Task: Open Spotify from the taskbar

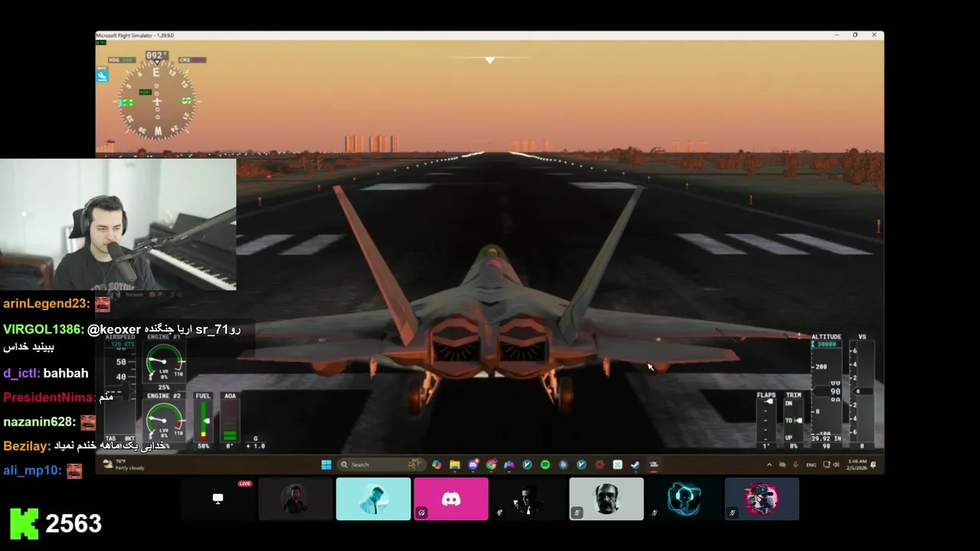Action: coord(545,465)
